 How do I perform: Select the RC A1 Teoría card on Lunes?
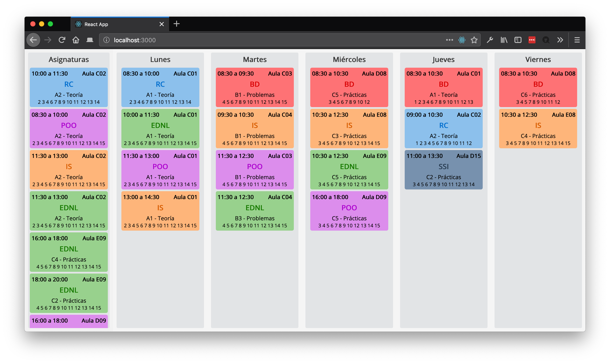[160, 87]
